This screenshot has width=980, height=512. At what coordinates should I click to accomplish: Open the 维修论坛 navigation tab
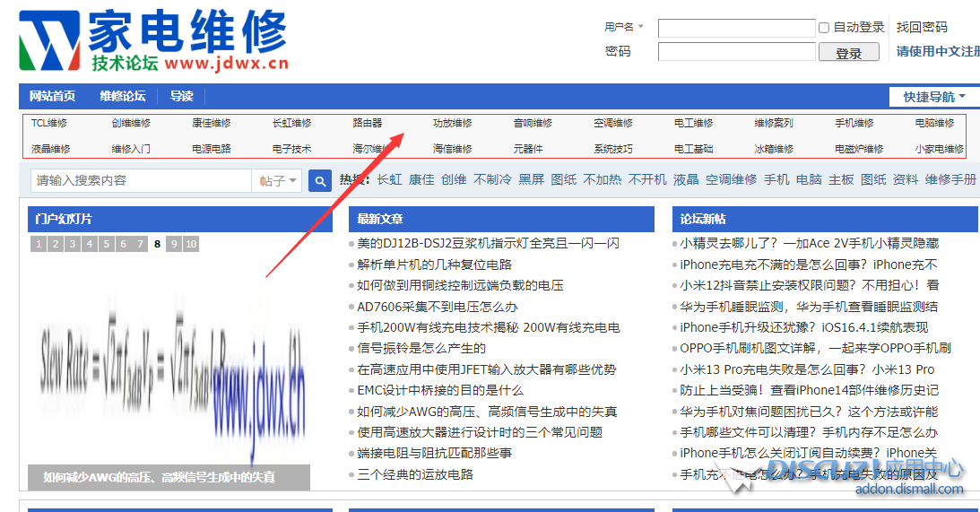tap(123, 97)
